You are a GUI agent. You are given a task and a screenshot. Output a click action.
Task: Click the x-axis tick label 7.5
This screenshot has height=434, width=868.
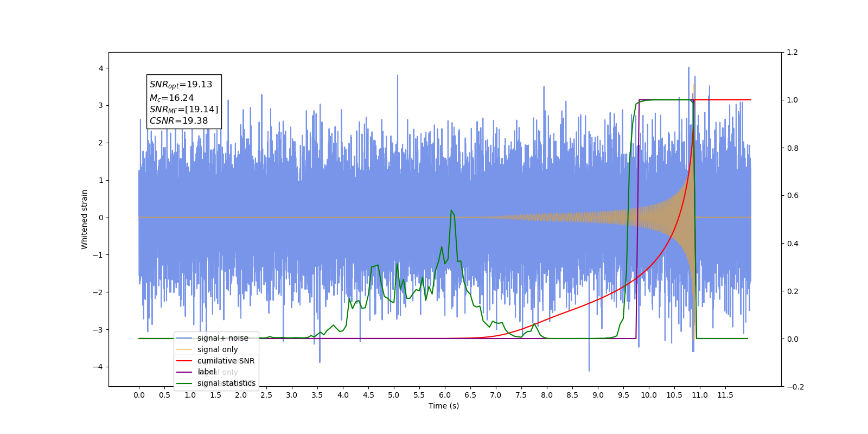click(521, 395)
